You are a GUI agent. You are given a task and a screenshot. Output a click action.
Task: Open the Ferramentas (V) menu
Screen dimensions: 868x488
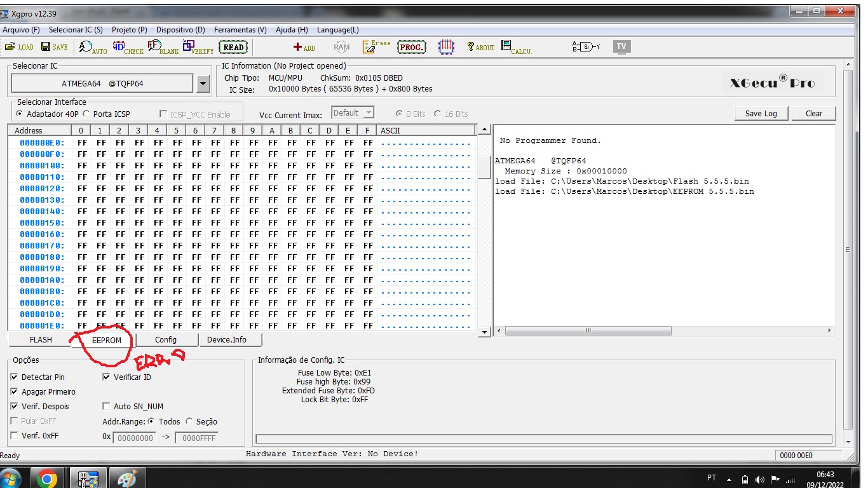(x=240, y=30)
